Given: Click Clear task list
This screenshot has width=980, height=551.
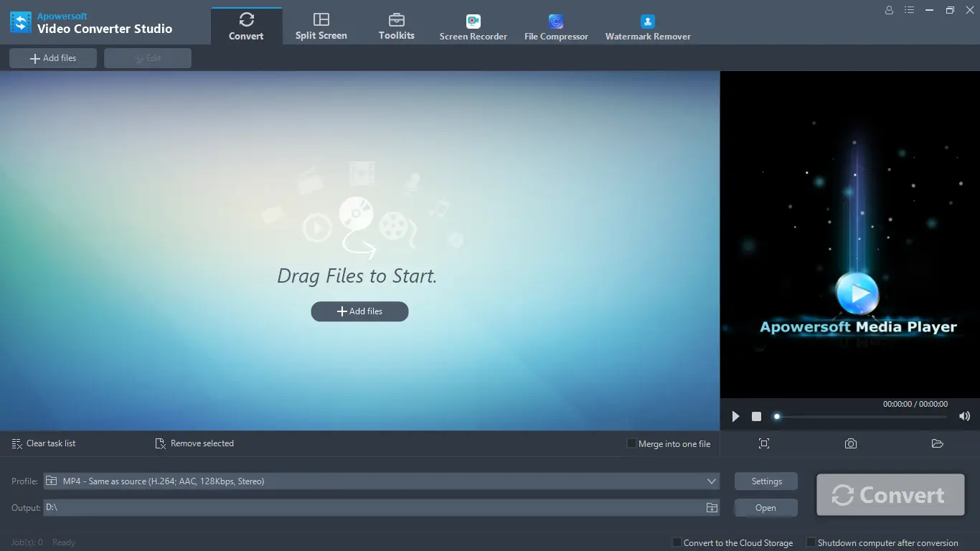Looking at the screenshot, I should tap(44, 443).
